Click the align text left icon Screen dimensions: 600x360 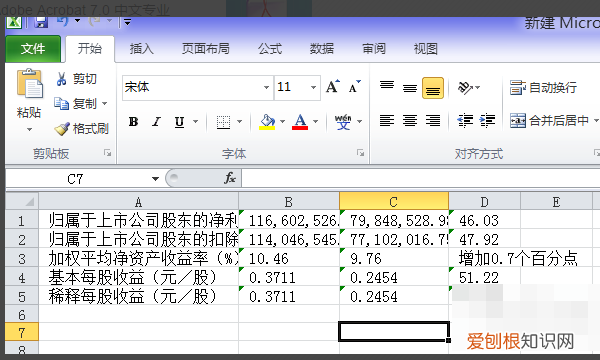point(387,121)
